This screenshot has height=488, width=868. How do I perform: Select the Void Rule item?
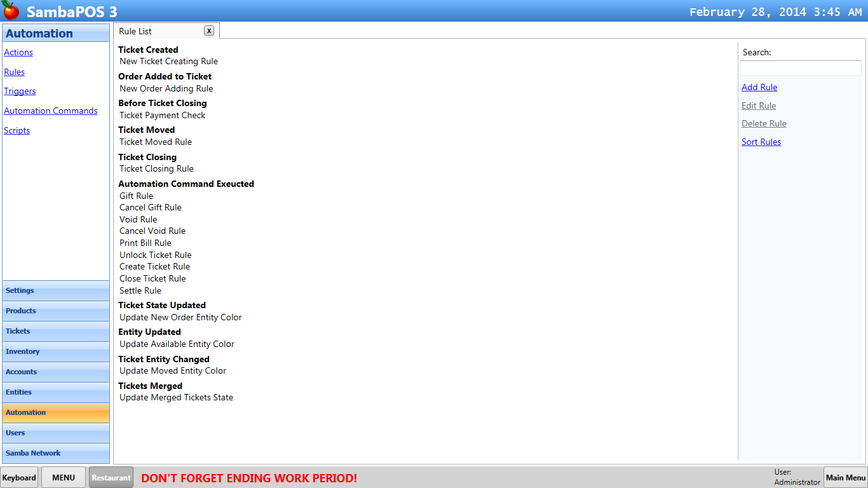click(x=139, y=220)
